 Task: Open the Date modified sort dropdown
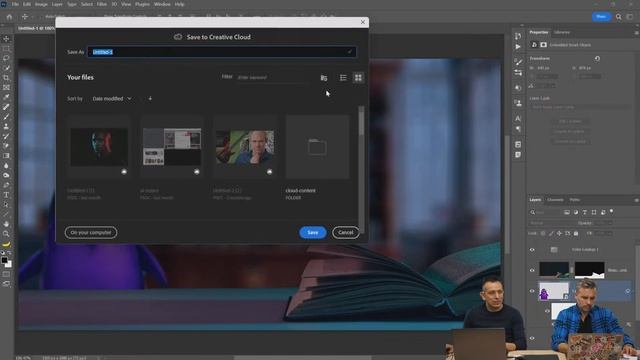coord(112,98)
